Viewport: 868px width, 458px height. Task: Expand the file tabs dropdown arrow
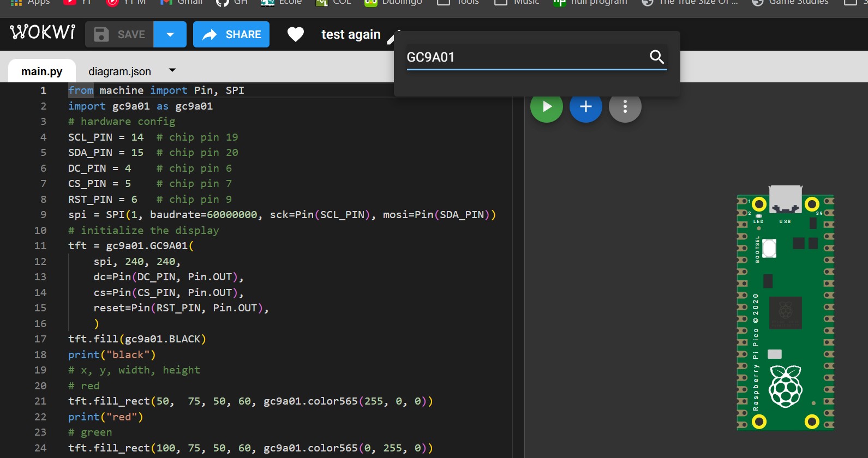[x=172, y=70]
